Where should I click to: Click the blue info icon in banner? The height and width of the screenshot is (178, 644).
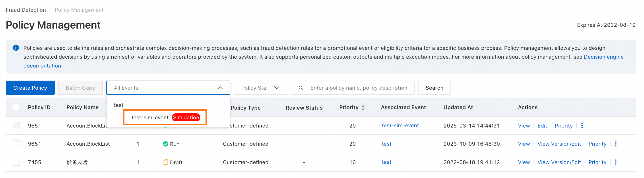16,48
